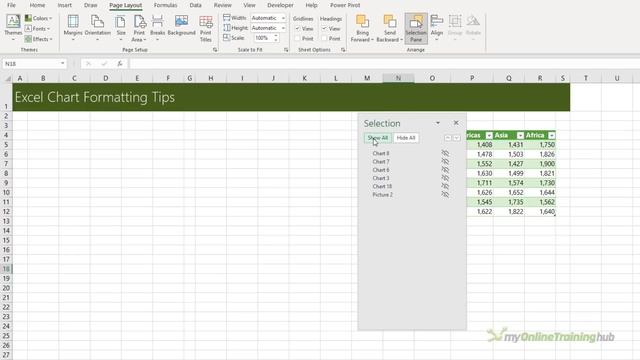Show Chart 8 via its eye icon

tap(445, 153)
